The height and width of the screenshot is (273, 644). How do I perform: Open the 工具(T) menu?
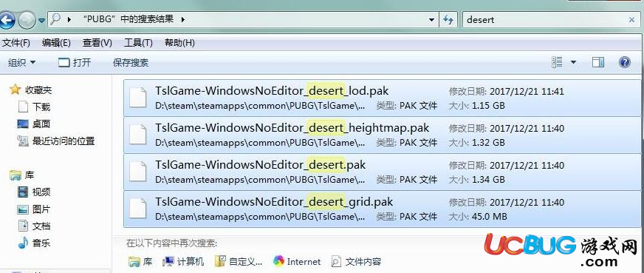coord(138,43)
